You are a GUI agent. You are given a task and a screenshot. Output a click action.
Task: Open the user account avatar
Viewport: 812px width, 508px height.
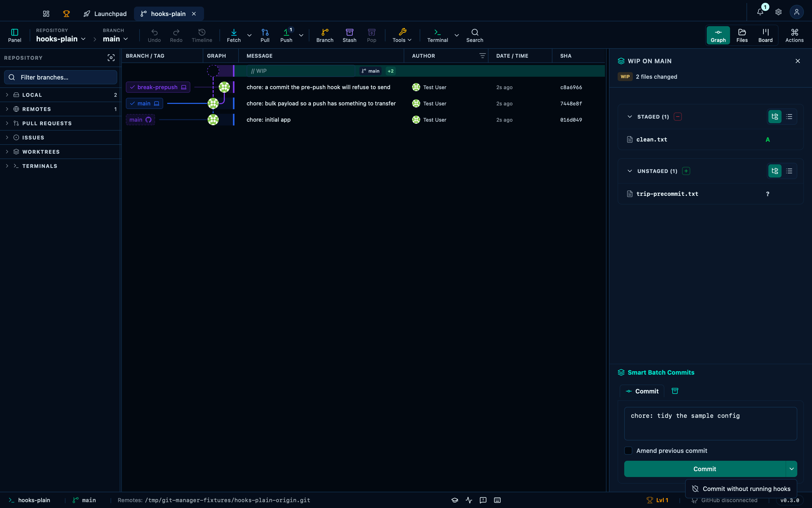tap(797, 12)
